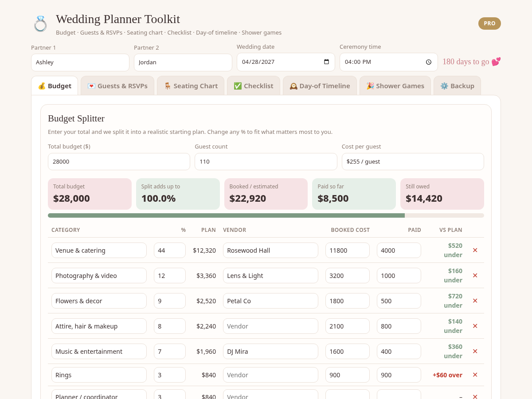Click the wedding ring logo icon
Viewport: 532px width, 399px height.
[x=40, y=24]
